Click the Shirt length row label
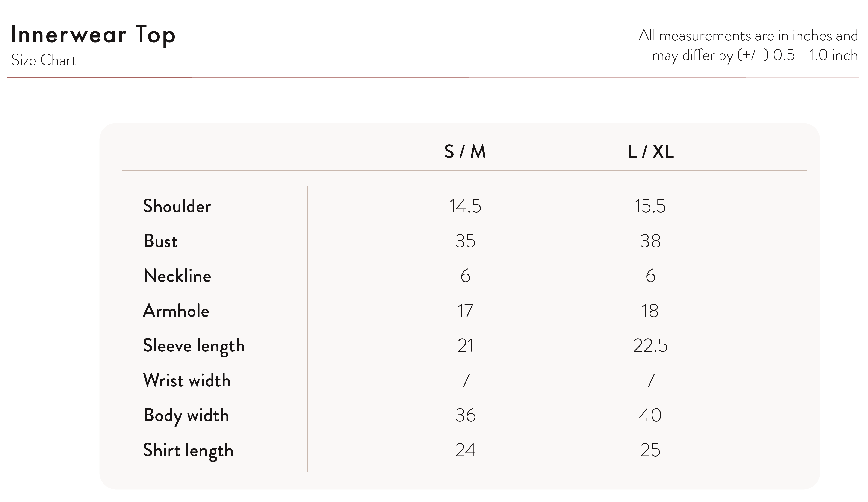This screenshot has width=868, height=502. coord(188,451)
